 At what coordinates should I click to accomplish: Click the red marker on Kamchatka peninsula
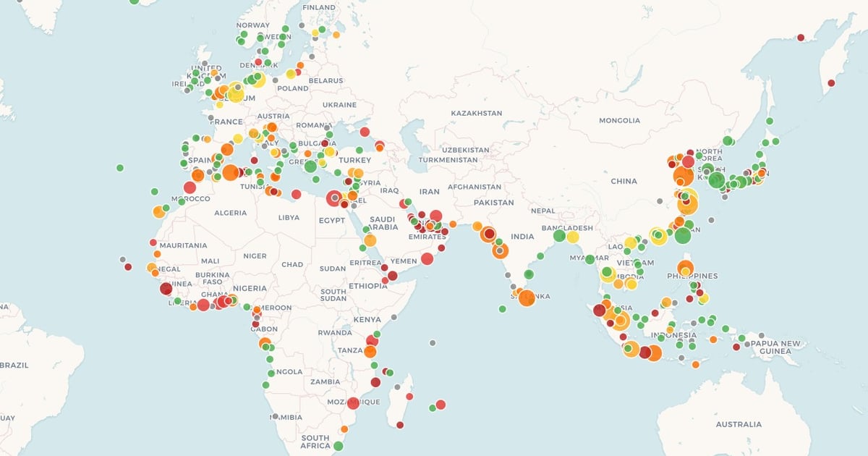coord(831,83)
